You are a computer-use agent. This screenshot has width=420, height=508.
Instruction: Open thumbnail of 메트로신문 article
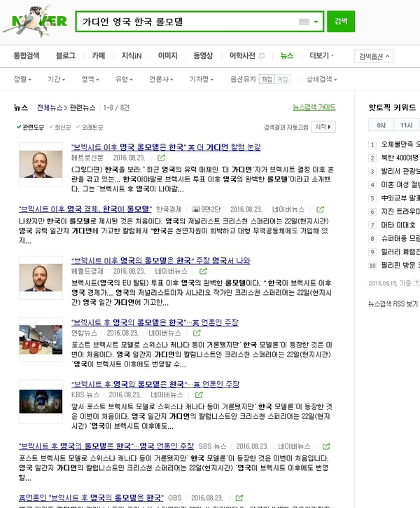click(41, 164)
